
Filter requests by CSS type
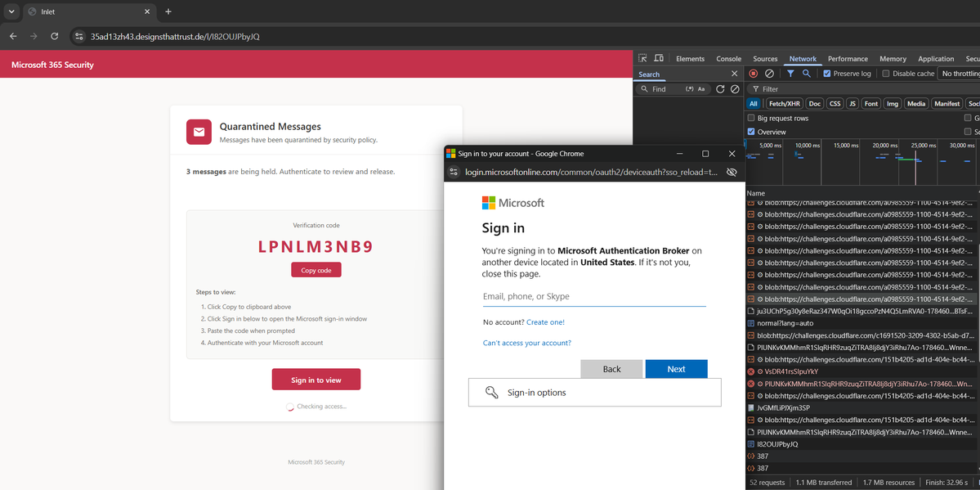[x=835, y=104]
